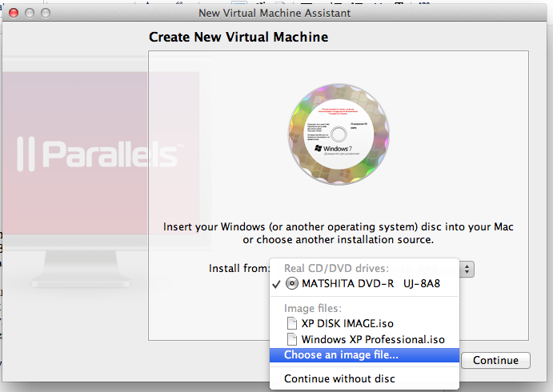Image resolution: width=553 pixels, height=392 pixels.
Task: Click the checkmark beside MATSHITA DVD-R
Action: pyautogui.click(x=277, y=284)
